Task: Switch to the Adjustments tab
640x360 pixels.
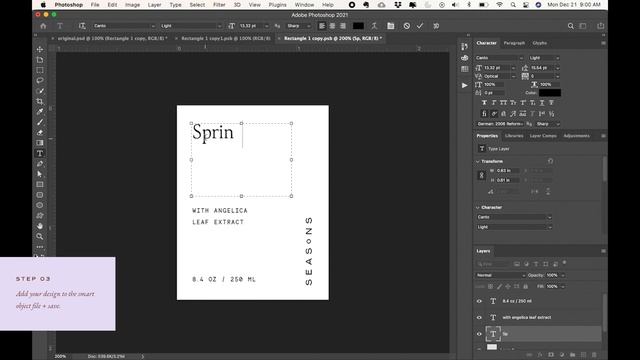Action: click(576, 136)
